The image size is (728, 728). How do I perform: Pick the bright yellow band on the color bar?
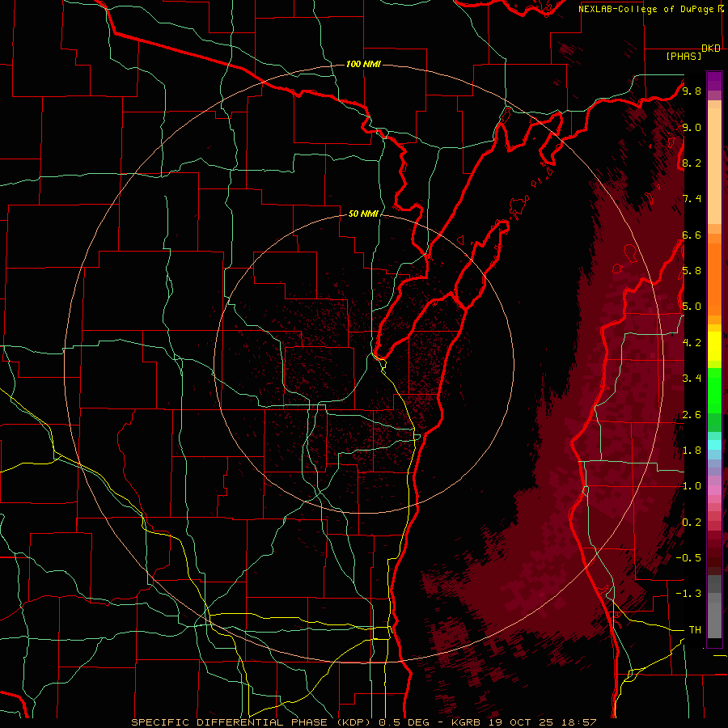click(x=714, y=346)
